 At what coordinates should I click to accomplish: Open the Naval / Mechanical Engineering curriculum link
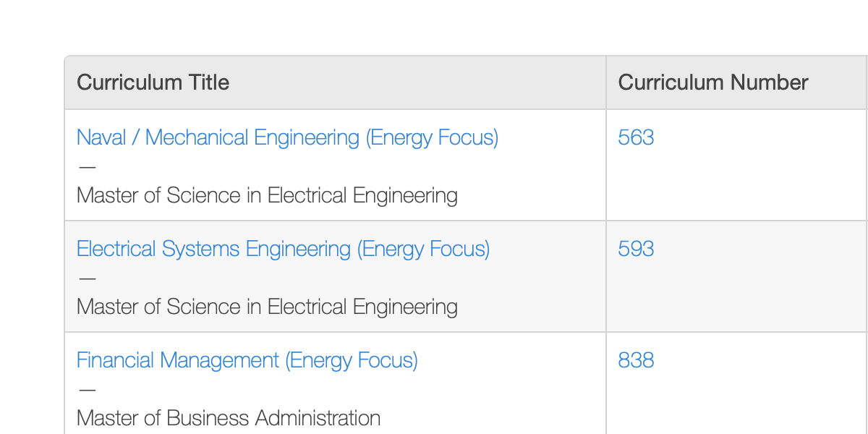coord(287,137)
